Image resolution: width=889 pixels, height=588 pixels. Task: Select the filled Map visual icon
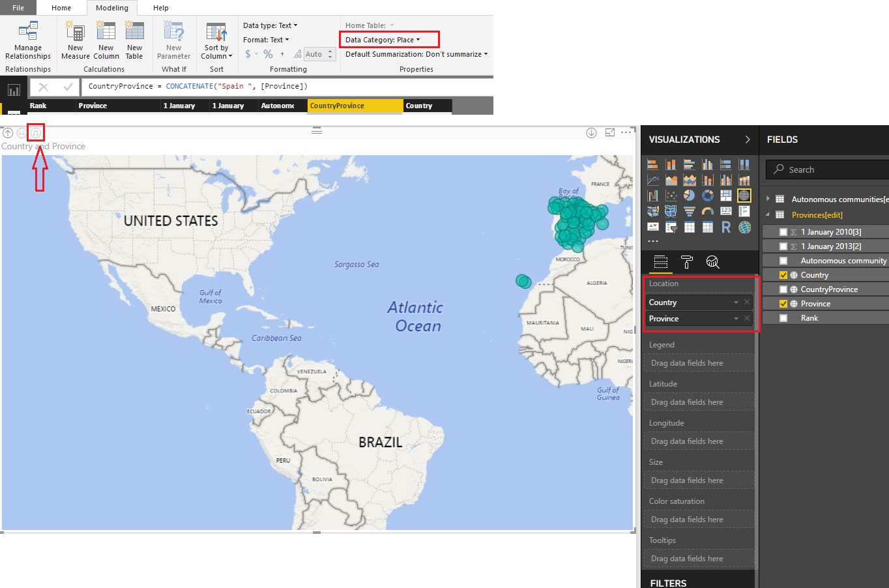653,211
